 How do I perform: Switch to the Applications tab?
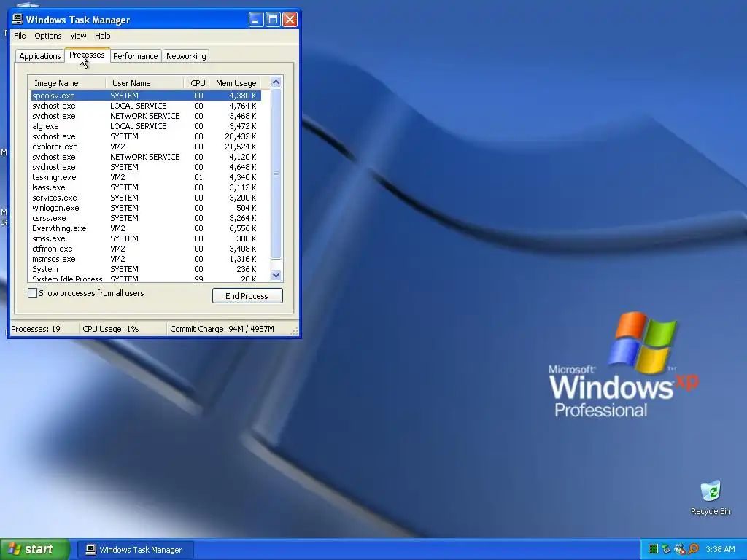coord(40,56)
